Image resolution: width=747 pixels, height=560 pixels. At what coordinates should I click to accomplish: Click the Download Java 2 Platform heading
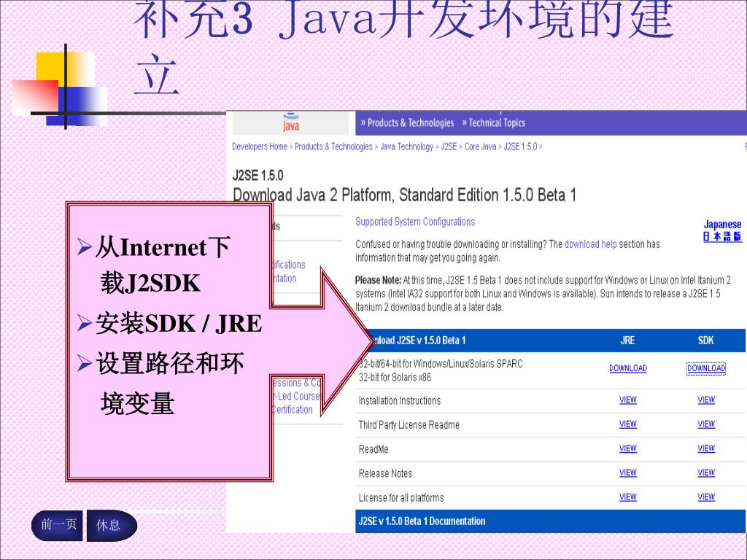tap(404, 195)
